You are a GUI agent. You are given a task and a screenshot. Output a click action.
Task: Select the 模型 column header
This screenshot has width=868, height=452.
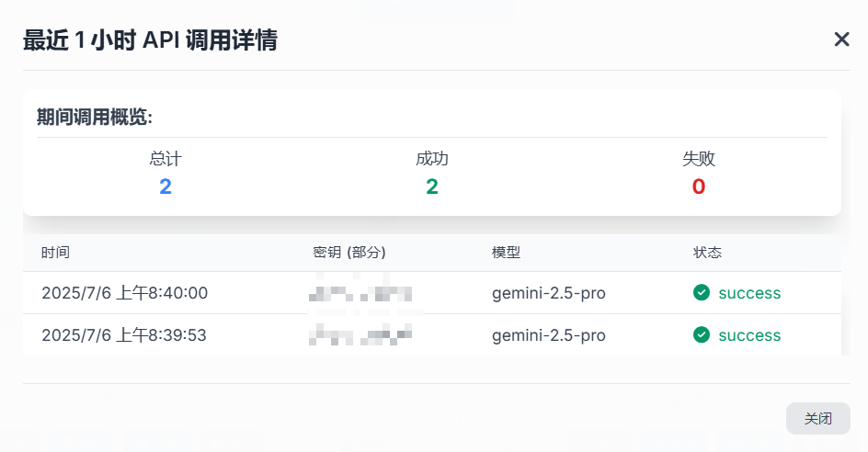[x=506, y=253]
